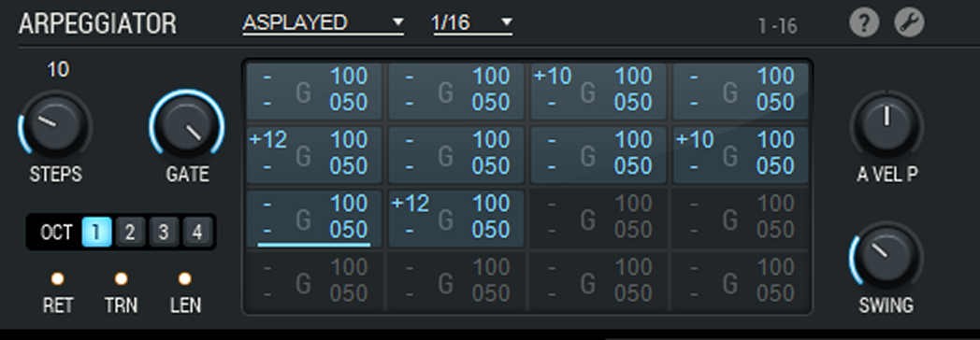Screen dimensions: 980x340
Task: Toggle the G glide in inactive step 14
Action: 445,284
